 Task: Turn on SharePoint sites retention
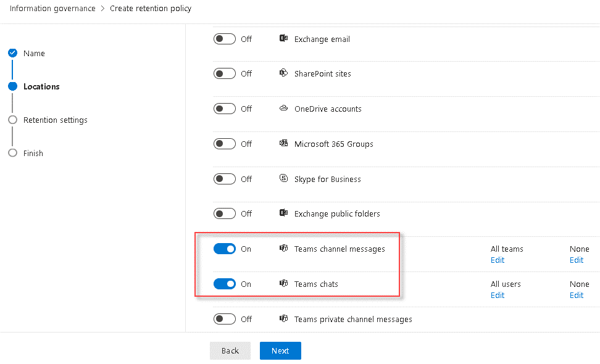(x=225, y=73)
